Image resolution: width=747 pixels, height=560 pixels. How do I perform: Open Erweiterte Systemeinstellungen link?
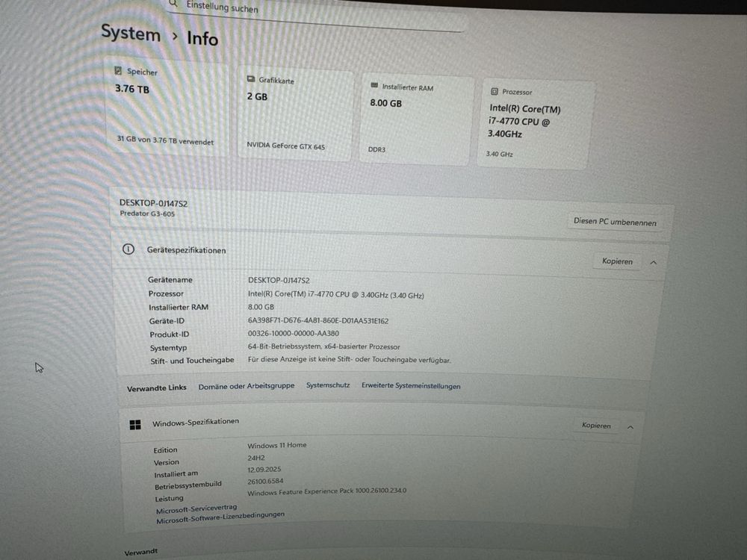click(411, 386)
